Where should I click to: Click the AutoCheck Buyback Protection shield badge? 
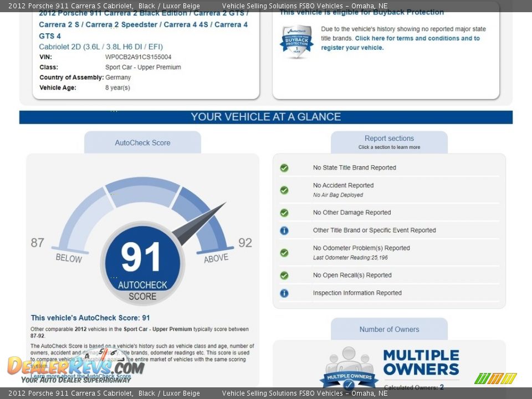pos(296,42)
